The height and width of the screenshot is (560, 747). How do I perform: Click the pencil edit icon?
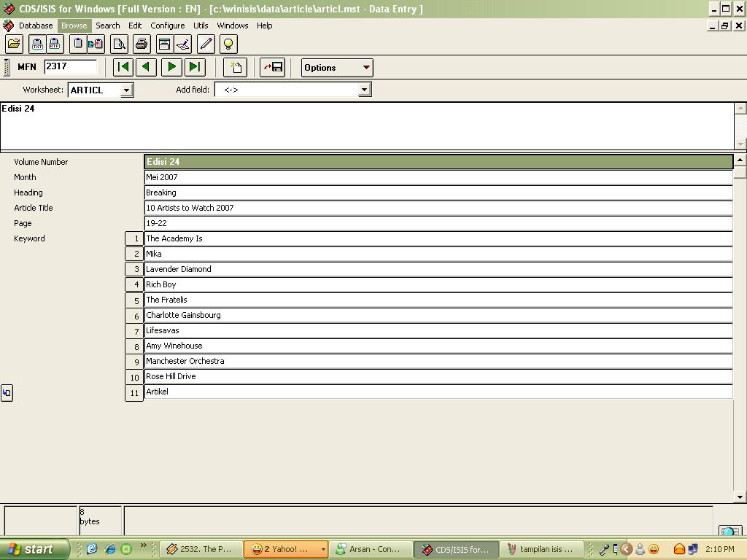(206, 44)
